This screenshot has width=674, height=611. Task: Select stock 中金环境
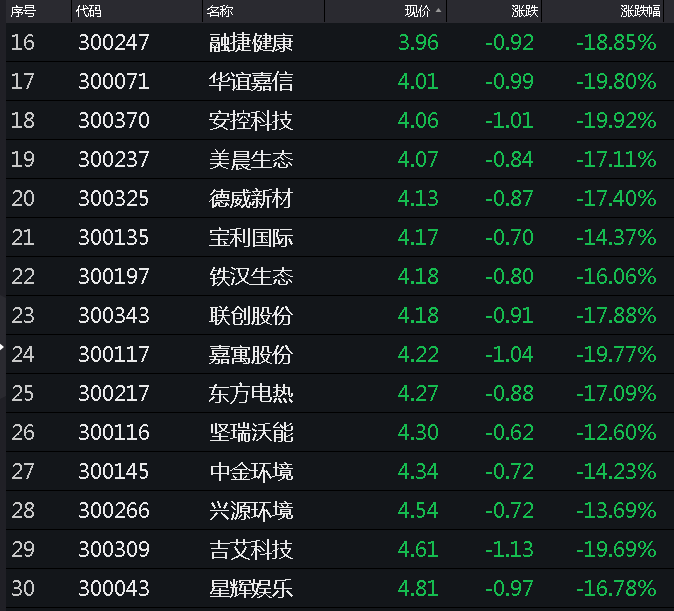[251, 471]
